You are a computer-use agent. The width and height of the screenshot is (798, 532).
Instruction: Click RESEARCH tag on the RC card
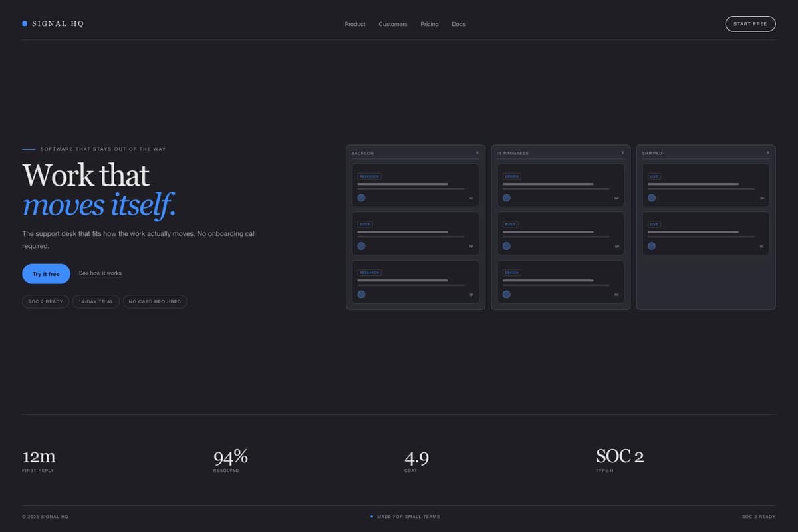pos(370,176)
